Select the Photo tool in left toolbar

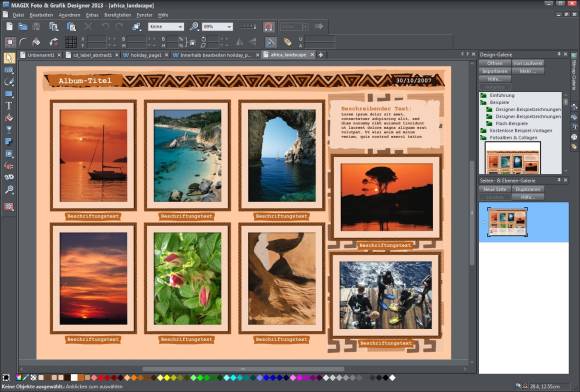[x=9, y=70]
